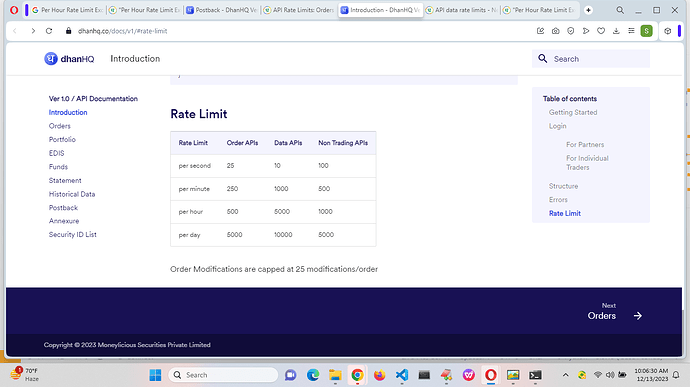Click the shield ad blocker icon
The width and height of the screenshot is (690, 387).
571,31
